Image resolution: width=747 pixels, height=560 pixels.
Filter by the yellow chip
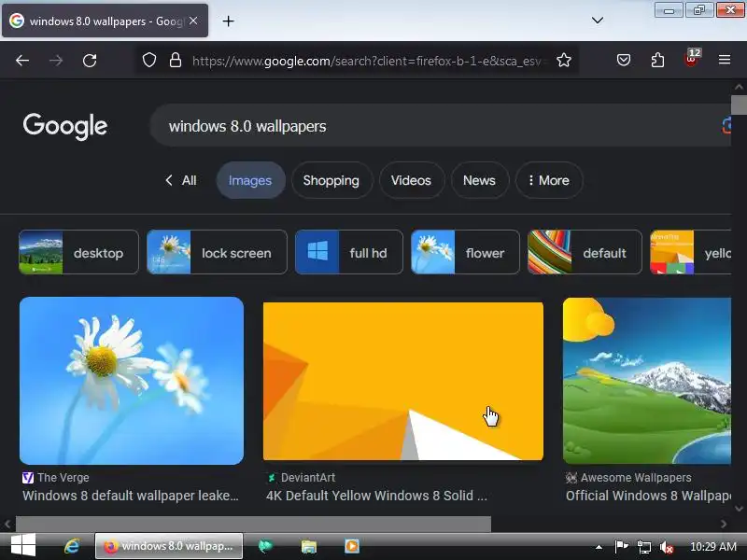tap(690, 252)
